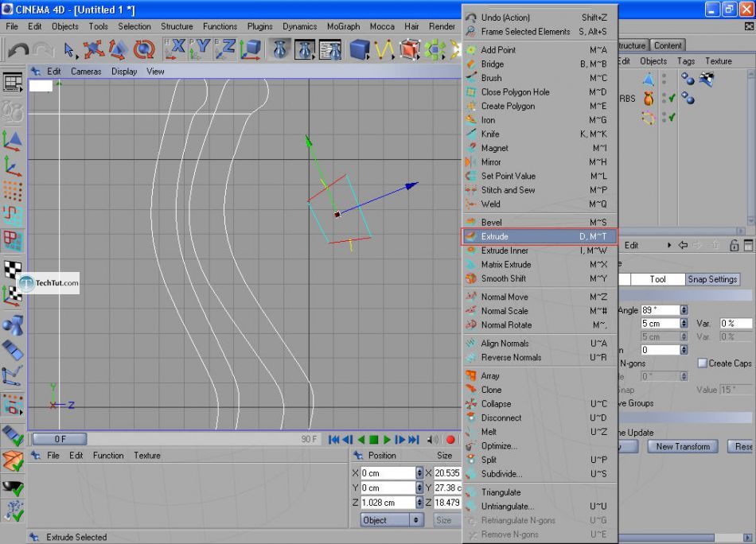The height and width of the screenshot is (544, 756).
Task: Click the Angle 89 input field
Action: tap(660, 310)
